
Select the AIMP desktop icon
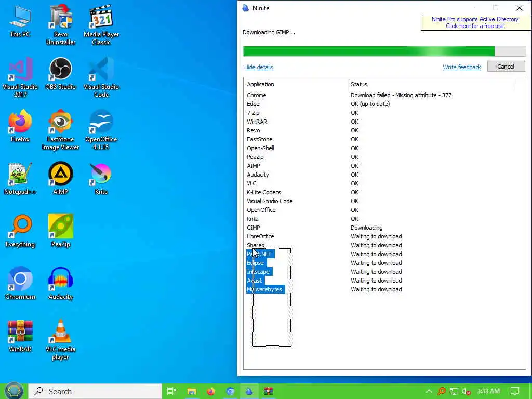click(x=60, y=179)
